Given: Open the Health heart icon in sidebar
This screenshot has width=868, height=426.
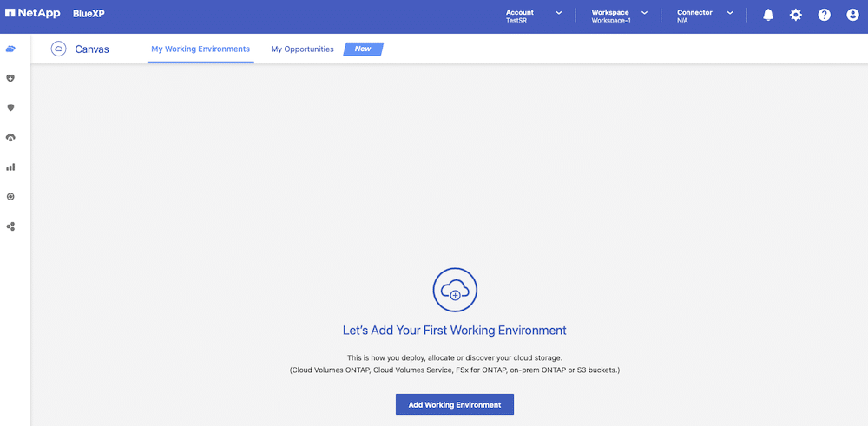Looking at the screenshot, I should (x=10, y=79).
